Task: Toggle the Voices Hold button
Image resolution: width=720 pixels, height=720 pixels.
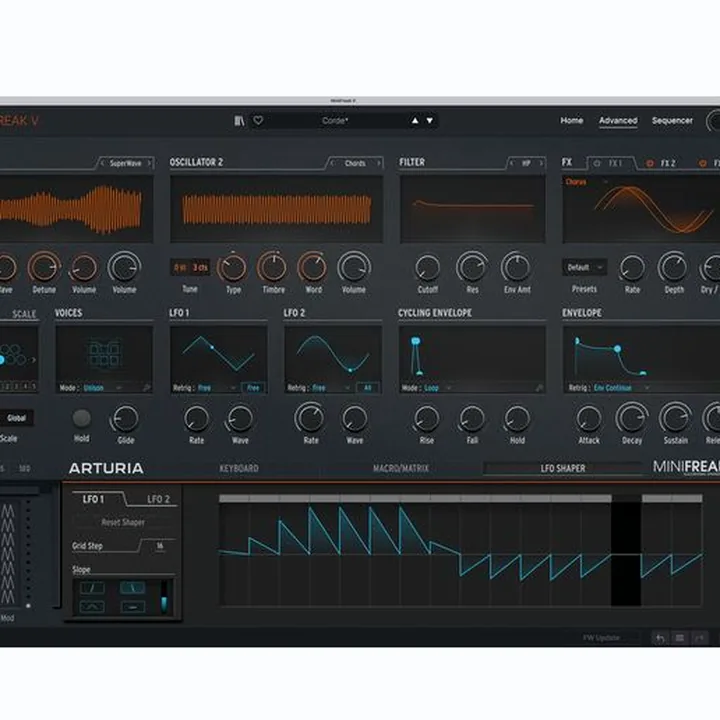Action: [x=82, y=418]
